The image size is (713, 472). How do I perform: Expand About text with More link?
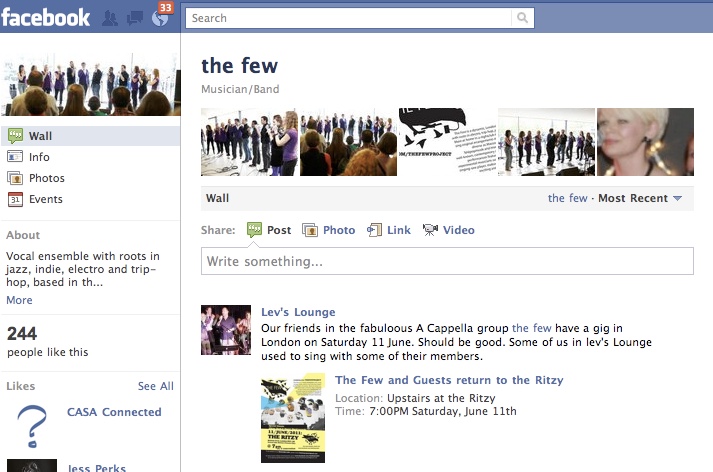[x=19, y=300]
